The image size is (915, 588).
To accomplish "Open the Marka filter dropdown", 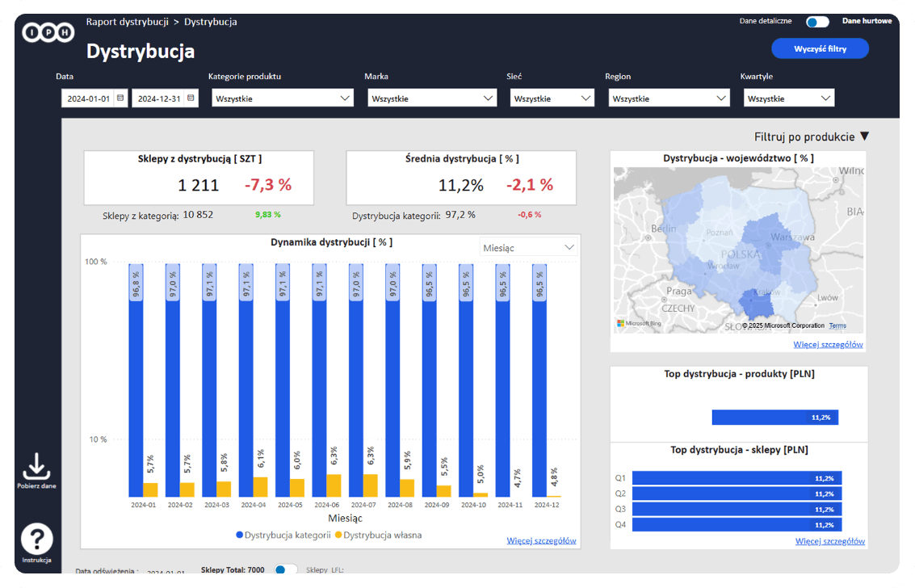I will [431, 99].
